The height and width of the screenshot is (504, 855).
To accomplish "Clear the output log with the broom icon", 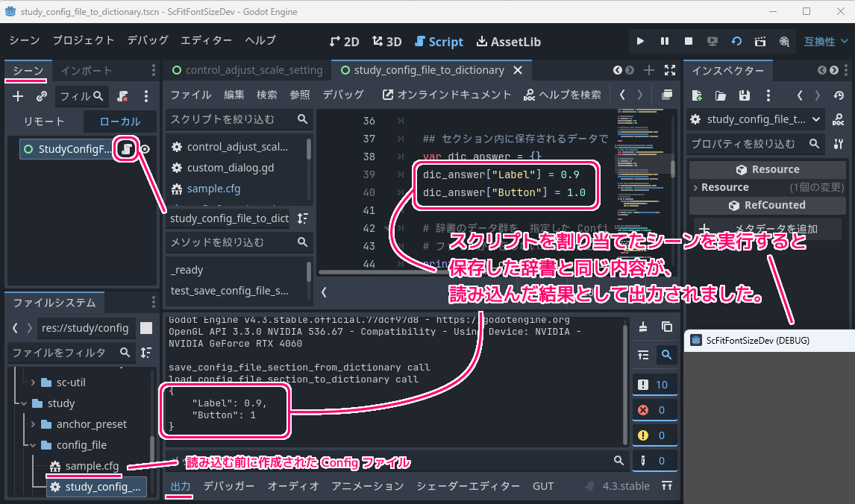I will tap(643, 327).
